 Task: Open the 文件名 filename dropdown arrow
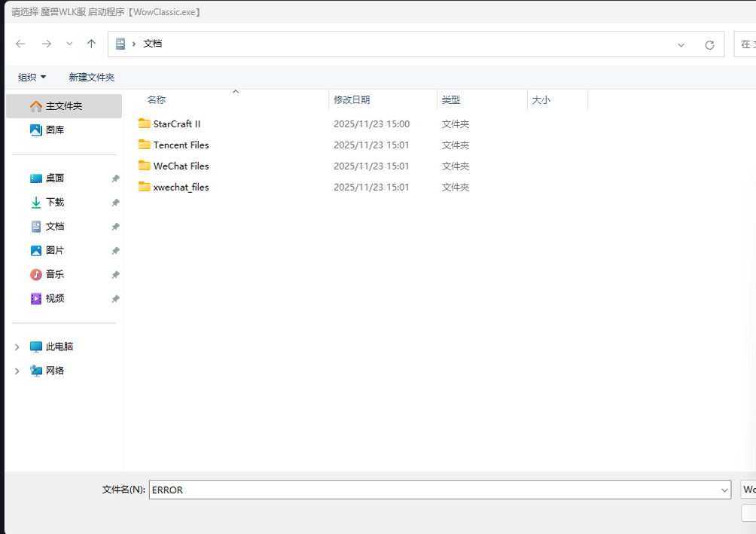pos(724,490)
